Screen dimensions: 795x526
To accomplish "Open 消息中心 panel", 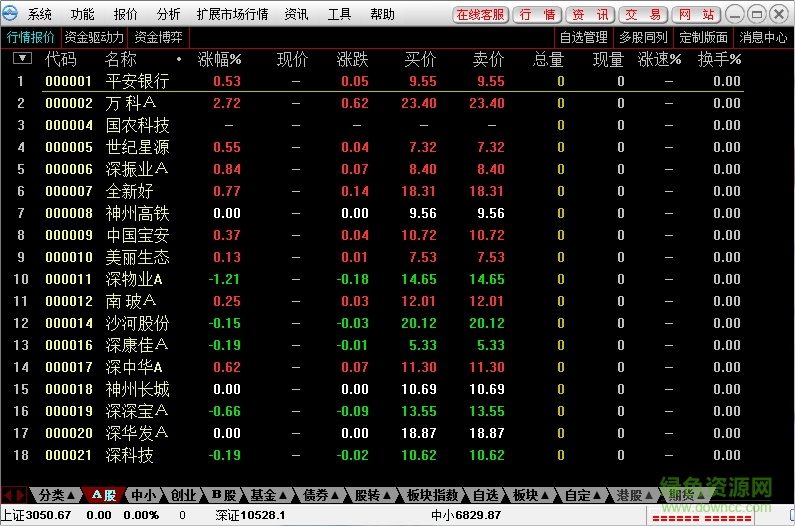I will (x=763, y=37).
